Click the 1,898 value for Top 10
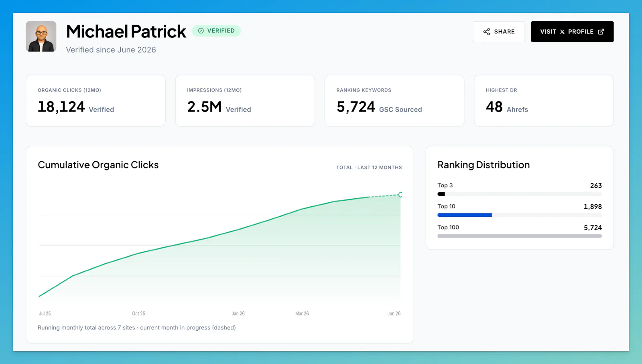This screenshot has width=642, height=364. pos(593,207)
